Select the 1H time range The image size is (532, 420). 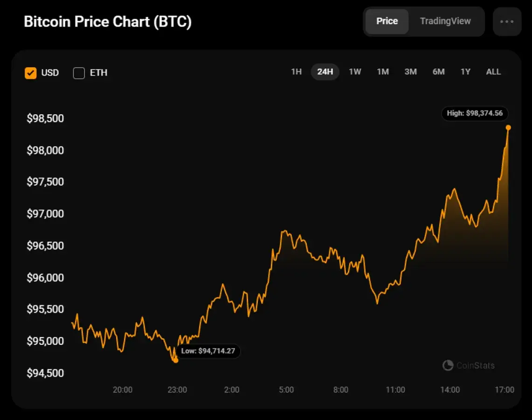point(297,72)
